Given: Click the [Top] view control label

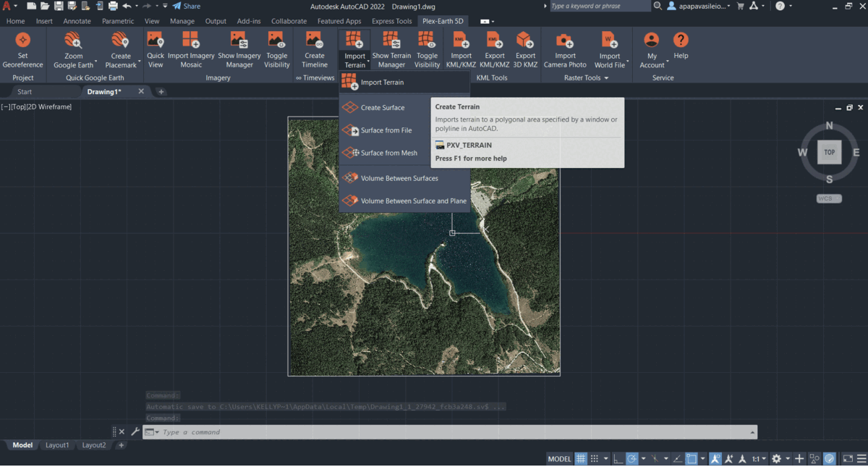Looking at the screenshot, I should (20, 106).
